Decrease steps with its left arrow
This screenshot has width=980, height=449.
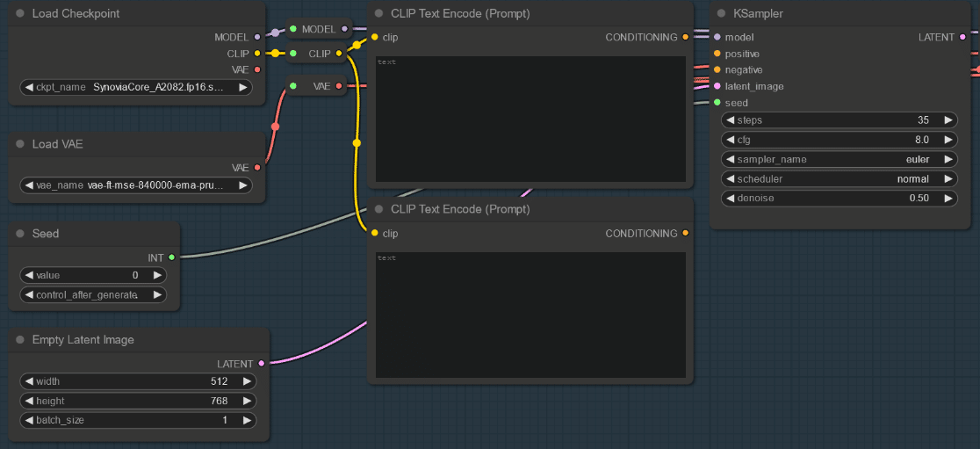730,120
